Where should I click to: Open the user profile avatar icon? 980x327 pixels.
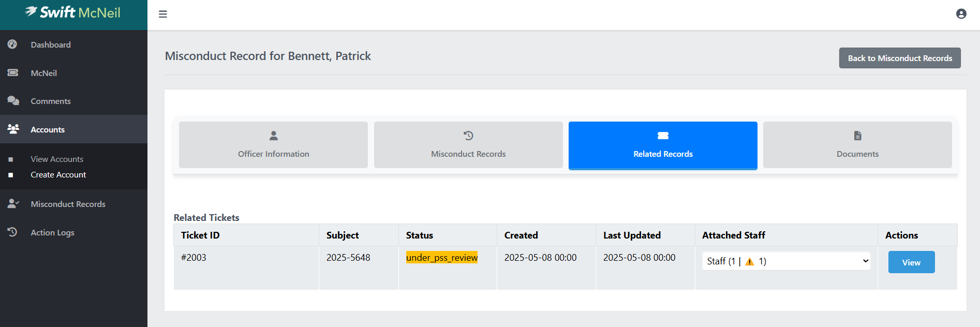961,14
